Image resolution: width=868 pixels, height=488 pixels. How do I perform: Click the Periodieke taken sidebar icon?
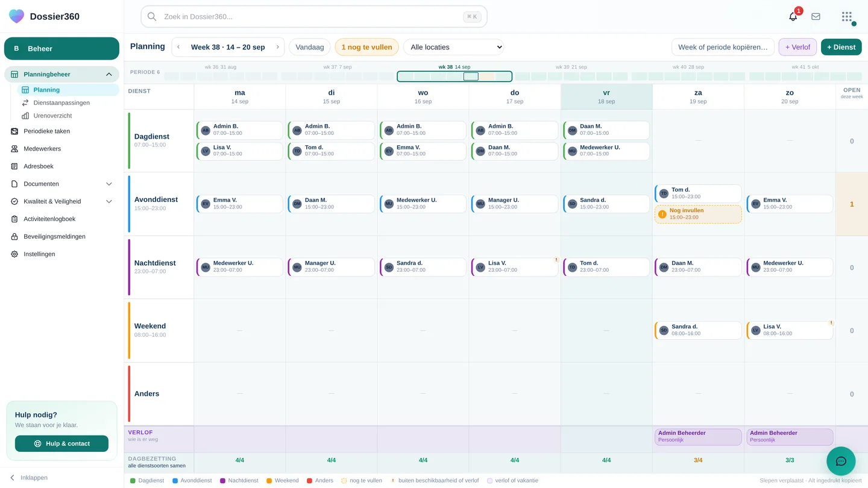pyautogui.click(x=14, y=131)
